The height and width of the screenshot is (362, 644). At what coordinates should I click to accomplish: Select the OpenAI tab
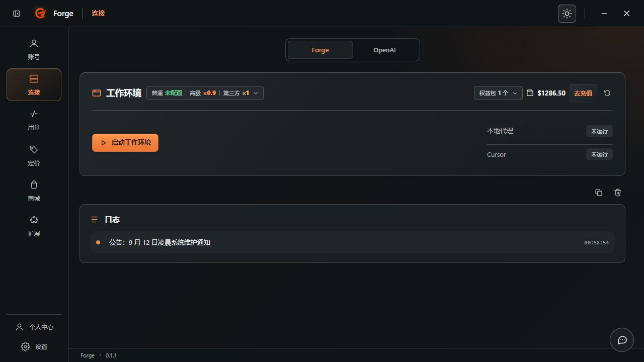(384, 50)
